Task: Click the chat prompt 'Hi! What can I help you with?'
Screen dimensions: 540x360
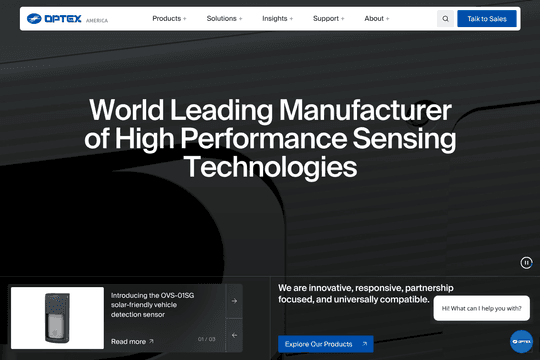Action: pos(481,308)
